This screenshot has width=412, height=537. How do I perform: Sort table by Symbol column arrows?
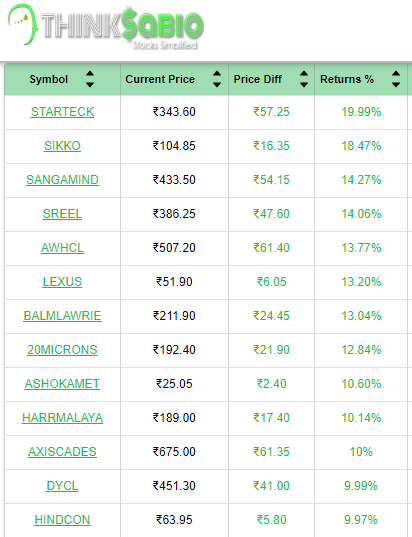coord(90,79)
